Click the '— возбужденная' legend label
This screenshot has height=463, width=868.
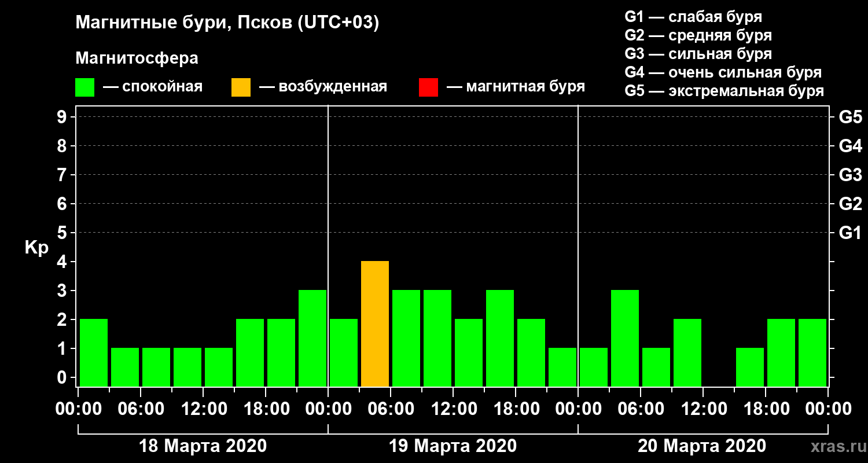coord(323,87)
